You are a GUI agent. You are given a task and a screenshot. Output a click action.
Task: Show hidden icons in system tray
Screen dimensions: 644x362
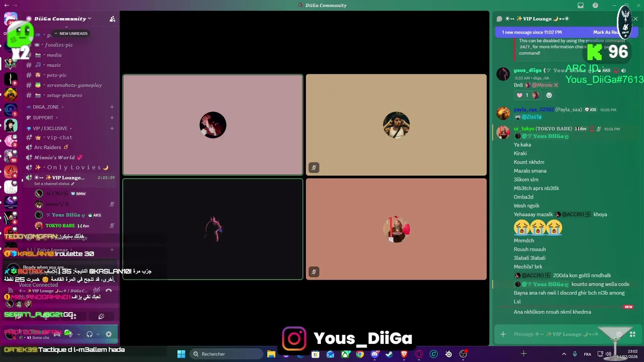pyautogui.click(x=563, y=354)
